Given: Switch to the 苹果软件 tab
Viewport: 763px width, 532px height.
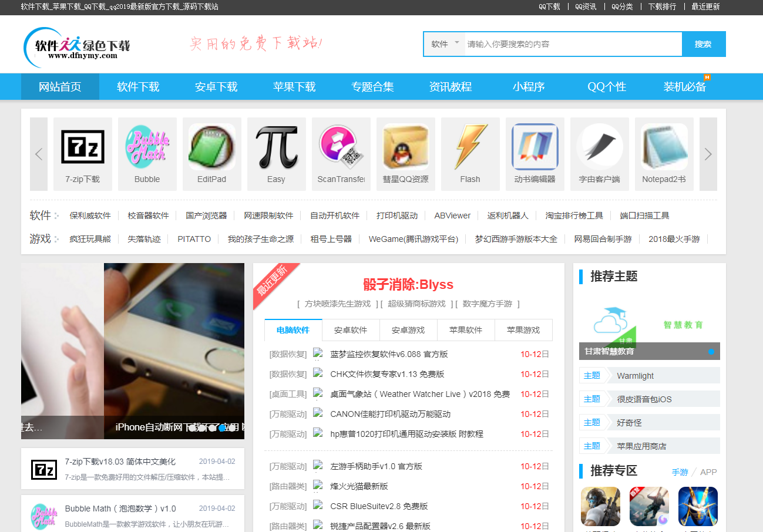Looking at the screenshot, I should [466, 330].
